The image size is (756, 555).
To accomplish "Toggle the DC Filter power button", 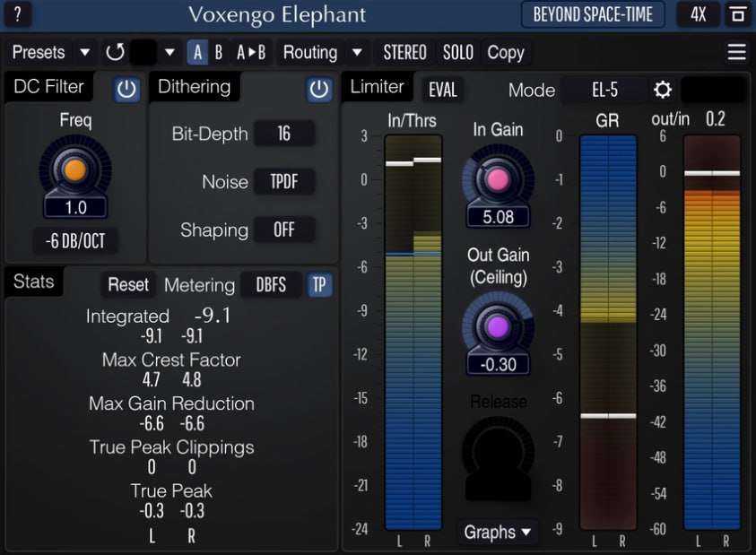I will coord(126,89).
